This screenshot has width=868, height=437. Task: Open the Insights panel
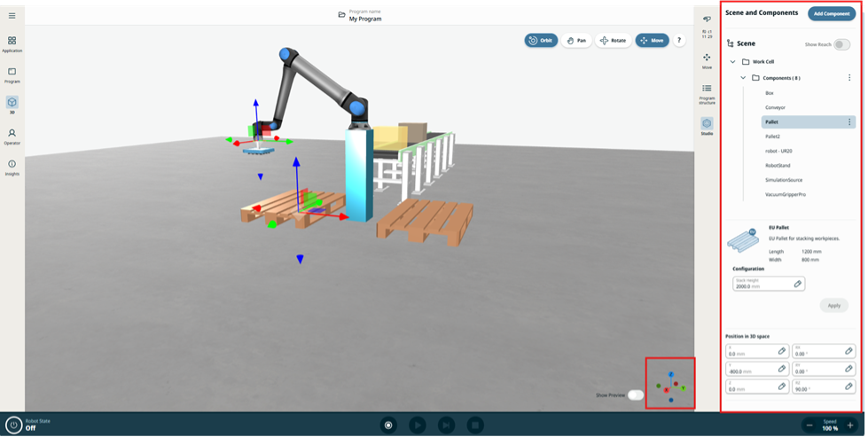12,167
